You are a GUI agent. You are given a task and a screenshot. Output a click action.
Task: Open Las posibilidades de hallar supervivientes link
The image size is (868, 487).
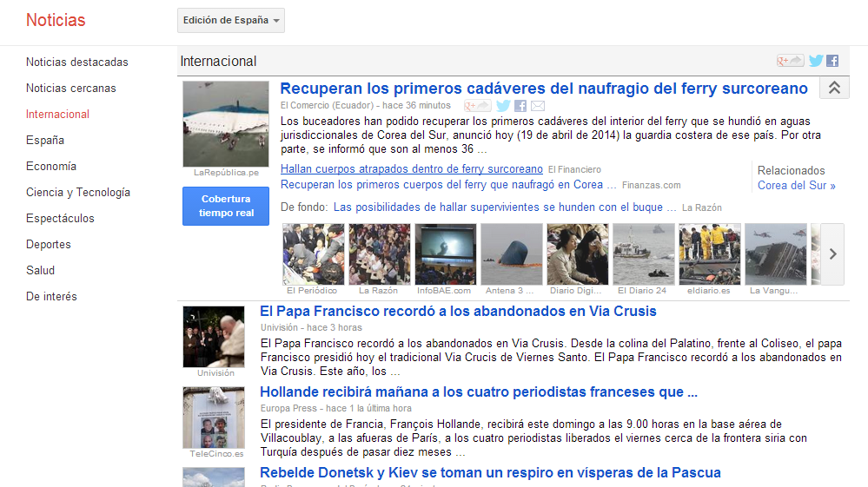click(505, 207)
